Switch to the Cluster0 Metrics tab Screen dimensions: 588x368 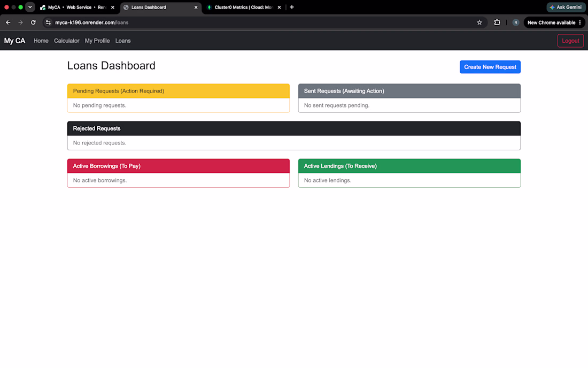coord(244,7)
